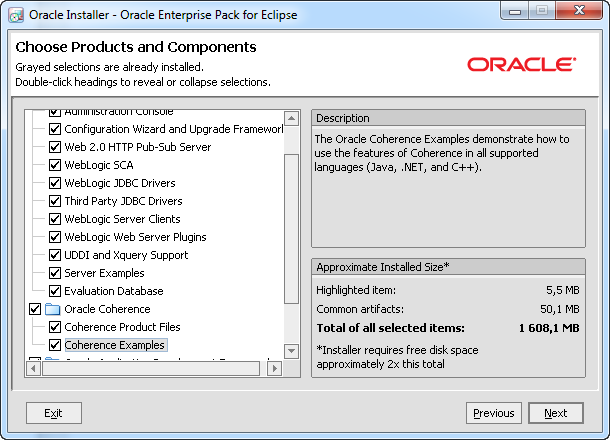The width and height of the screenshot is (610, 440).
Task: Click the component list scroll up arrow
Action: 292,118
